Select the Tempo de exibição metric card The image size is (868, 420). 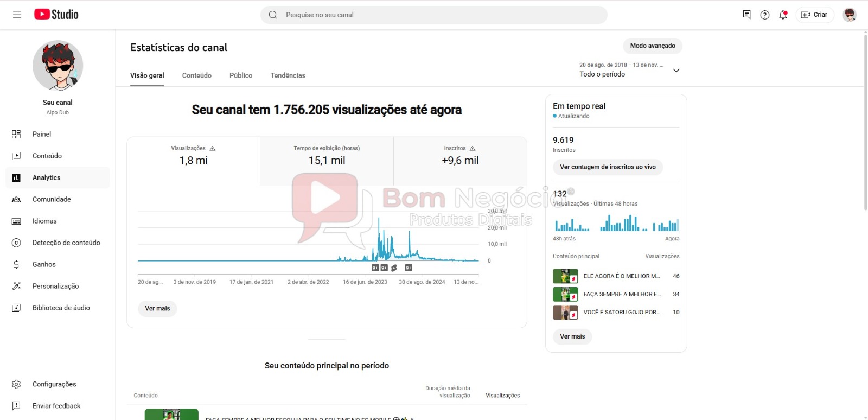(327, 156)
